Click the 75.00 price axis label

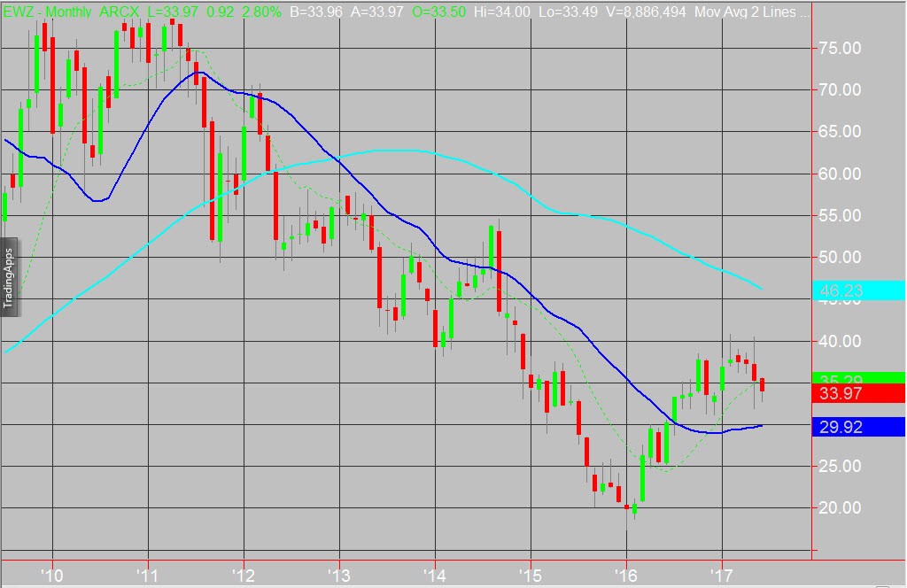tap(840, 48)
